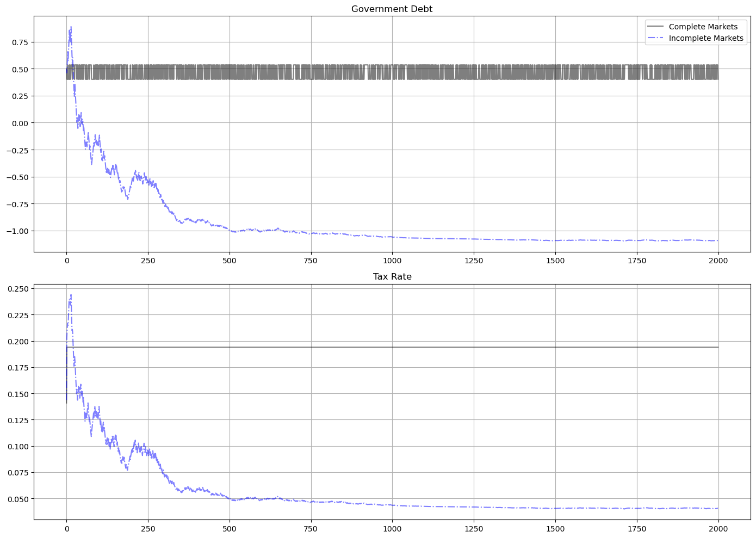Click the gray Government Debt band at x=1000

392,72
